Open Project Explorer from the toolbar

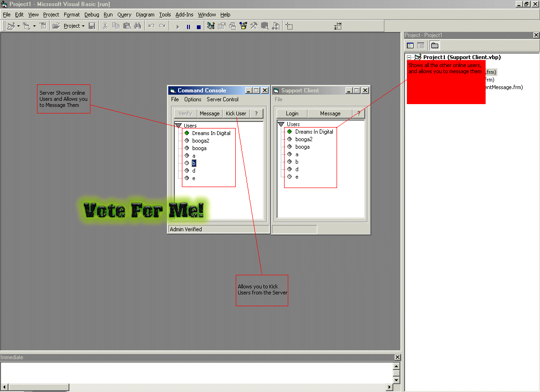pyautogui.click(x=210, y=26)
